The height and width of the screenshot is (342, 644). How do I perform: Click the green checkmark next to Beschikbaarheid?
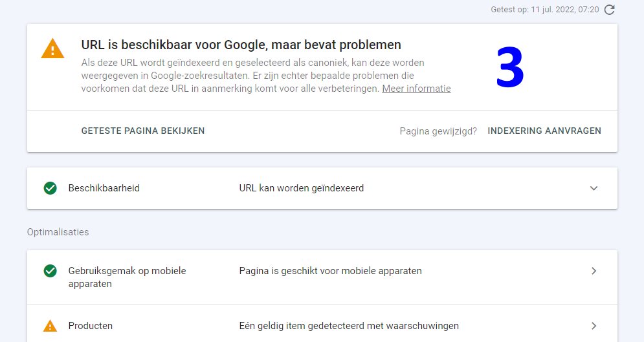[x=50, y=188]
